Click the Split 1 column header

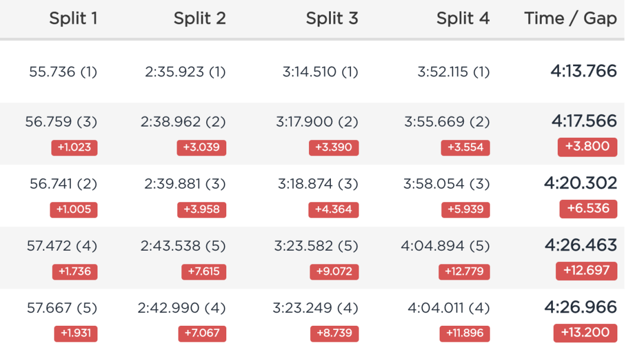[73, 18]
